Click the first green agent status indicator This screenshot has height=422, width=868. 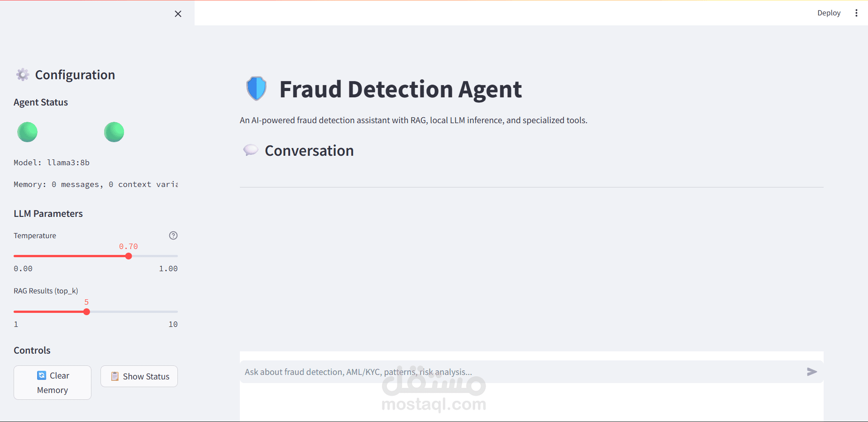[x=27, y=132]
